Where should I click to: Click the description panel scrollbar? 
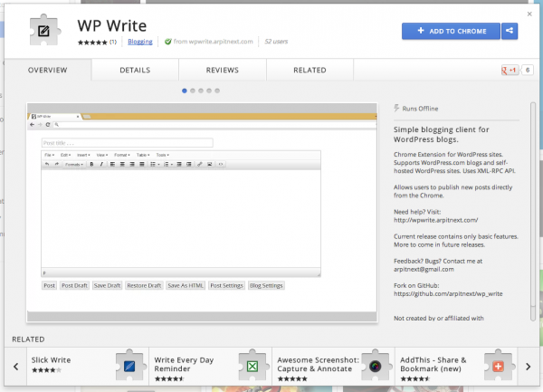(x=533, y=211)
